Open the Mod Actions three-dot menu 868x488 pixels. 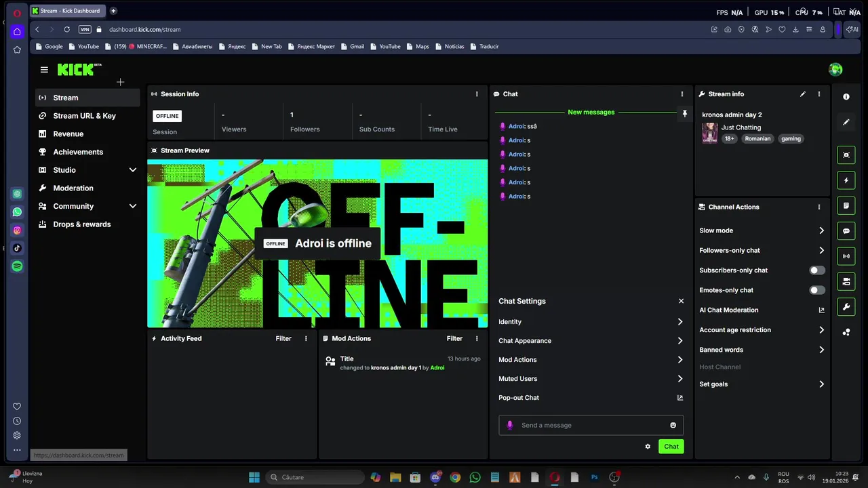pyautogui.click(x=477, y=338)
